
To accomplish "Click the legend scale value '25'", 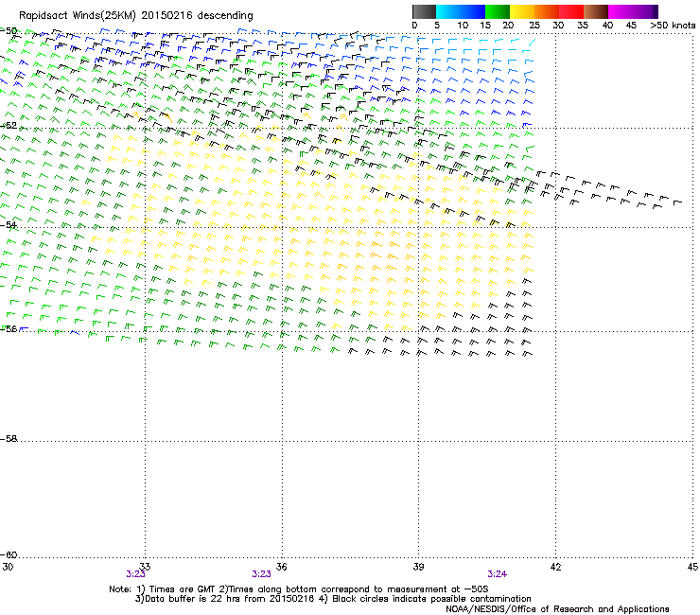I will 534,26.
